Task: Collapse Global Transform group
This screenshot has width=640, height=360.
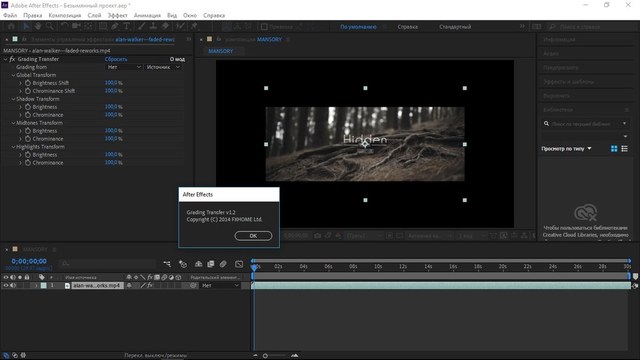Action: 13,75
